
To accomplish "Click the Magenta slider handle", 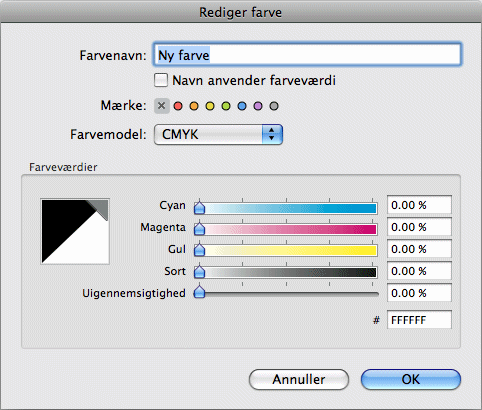I will (x=199, y=228).
